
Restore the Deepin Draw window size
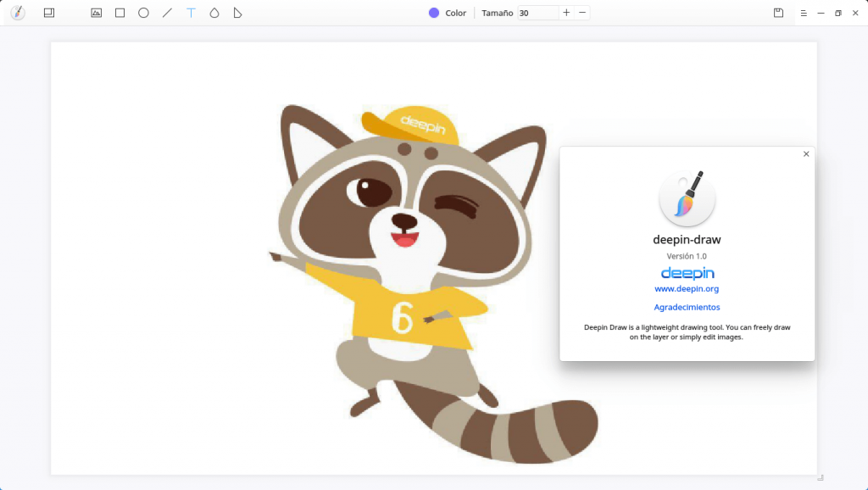(x=838, y=14)
